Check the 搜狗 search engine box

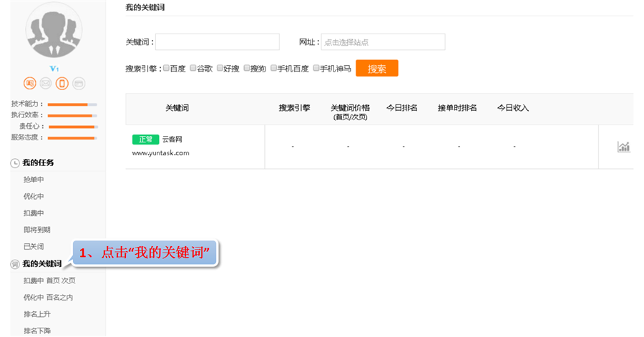247,68
